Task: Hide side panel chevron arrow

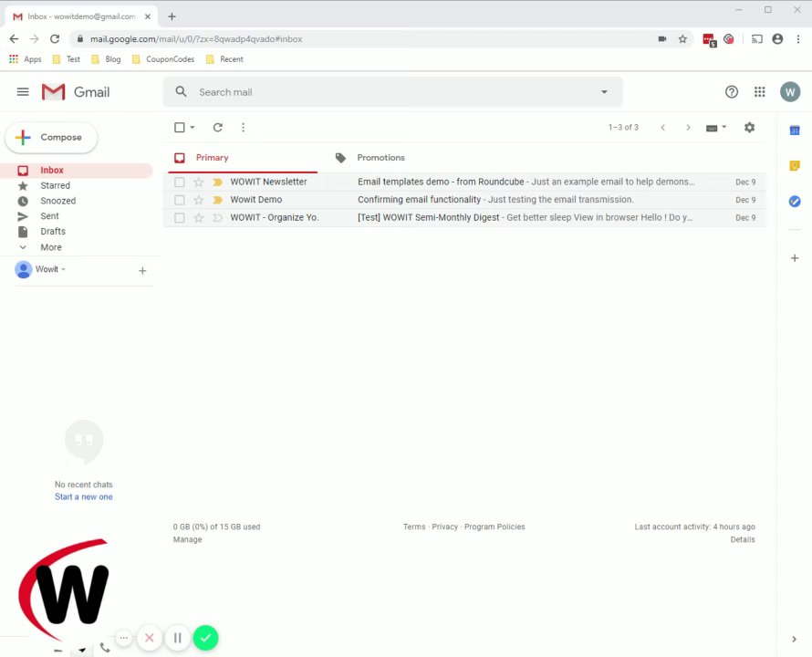Action: click(794, 639)
